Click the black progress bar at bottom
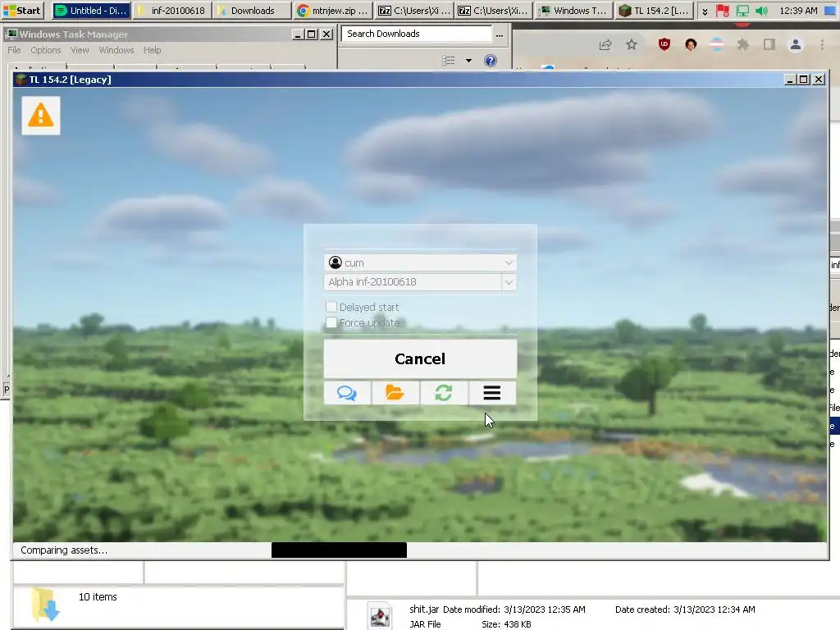The width and height of the screenshot is (840, 630). [x=339, y=550]
